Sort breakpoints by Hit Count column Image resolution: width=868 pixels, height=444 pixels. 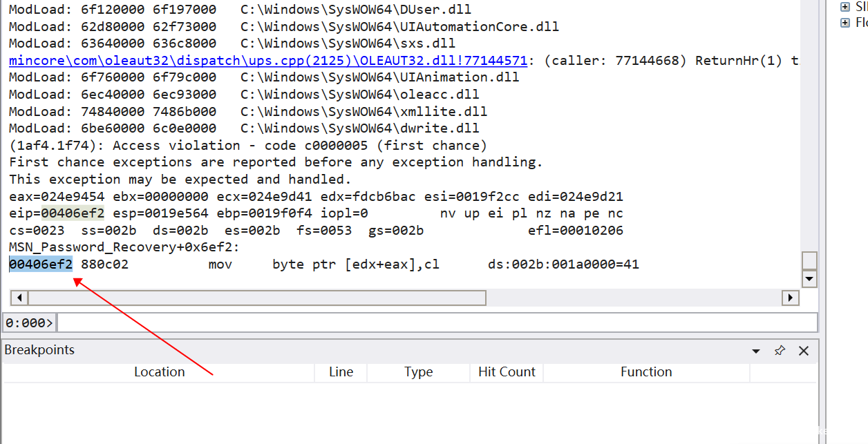[x=507, y=372]
